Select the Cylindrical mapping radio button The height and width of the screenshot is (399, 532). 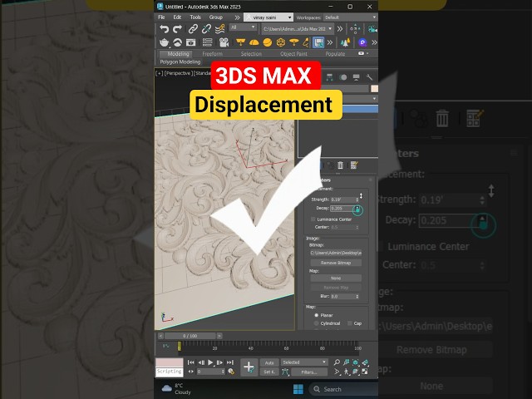click(316, 323)
